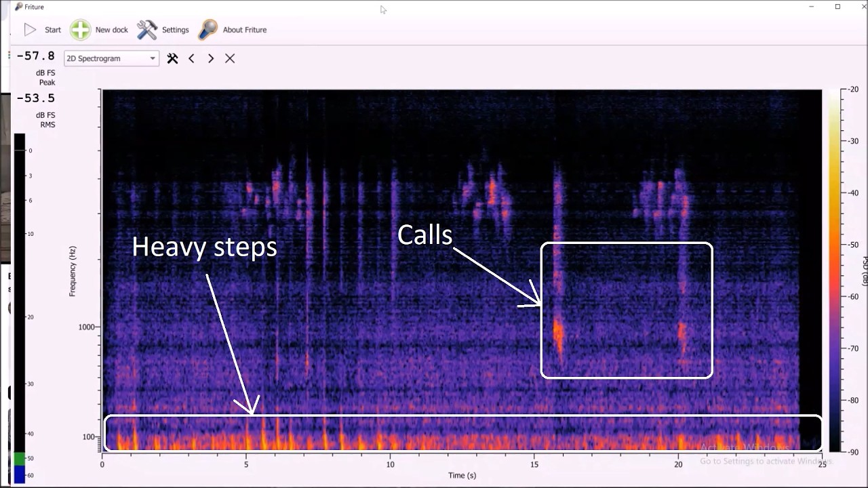The image size is (868, 488).
Task: Click the About Friture label
Action: [245, 30]
